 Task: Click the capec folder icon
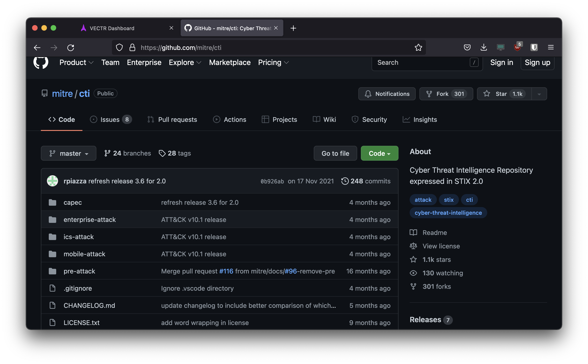click(x=52, y=202)
